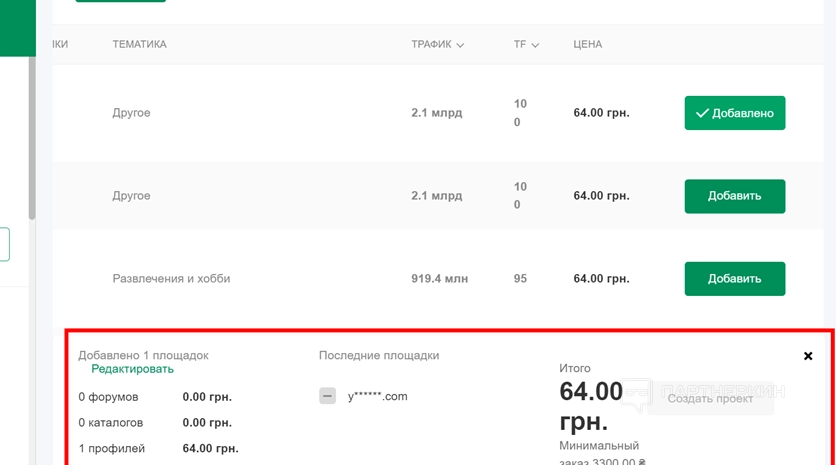Click the y******.com recent site entry
This screenshot has height=465, width=836.
[x=377, y=396]
